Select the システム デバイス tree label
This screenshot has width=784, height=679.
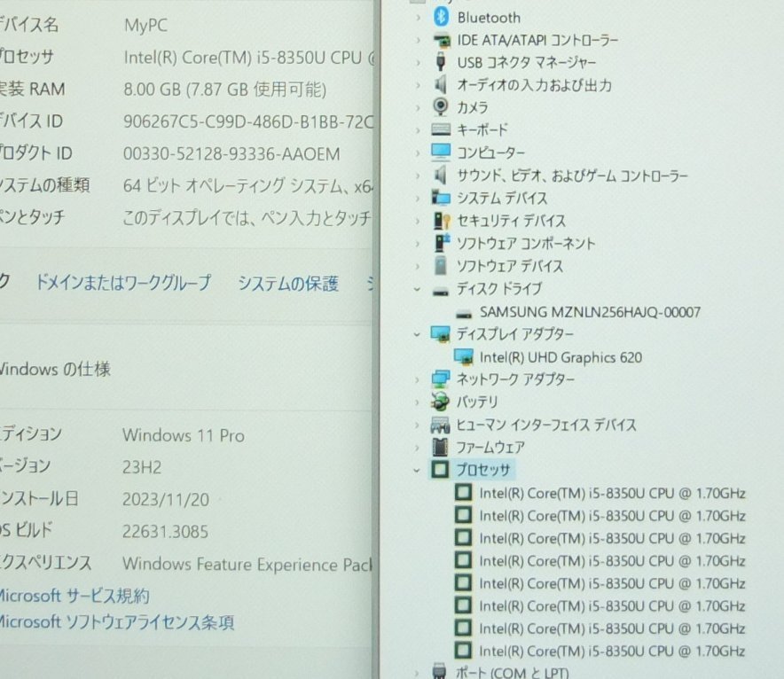(502, 199)
